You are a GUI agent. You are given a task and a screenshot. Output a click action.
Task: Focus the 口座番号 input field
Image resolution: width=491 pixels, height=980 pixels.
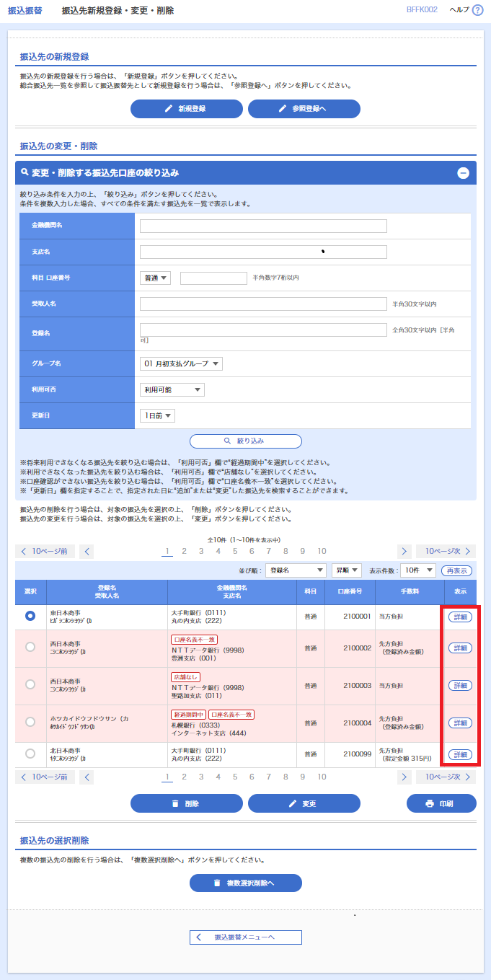213,278
